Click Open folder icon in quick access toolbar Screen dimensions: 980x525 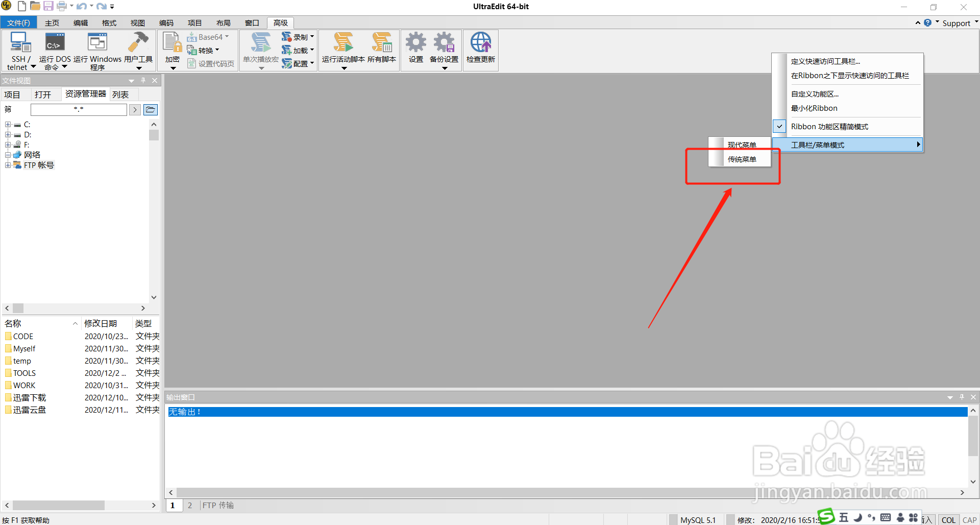click(x=35, y=6)
